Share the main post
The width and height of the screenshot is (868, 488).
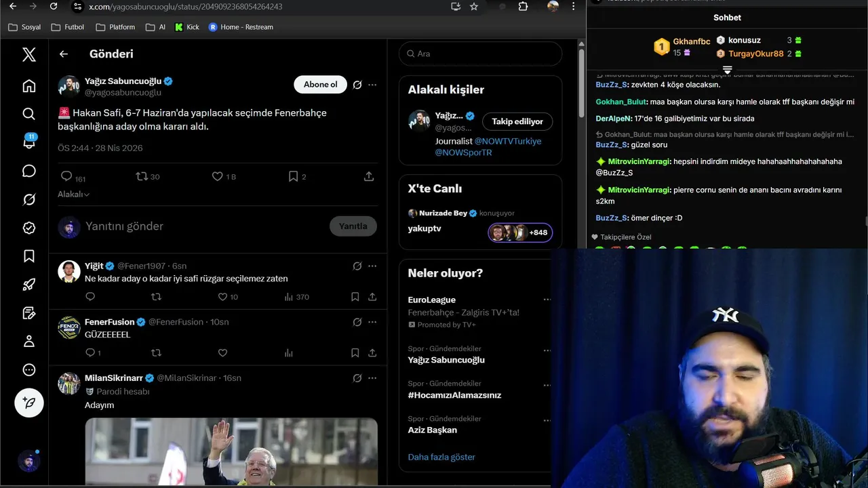click(369, 176)
